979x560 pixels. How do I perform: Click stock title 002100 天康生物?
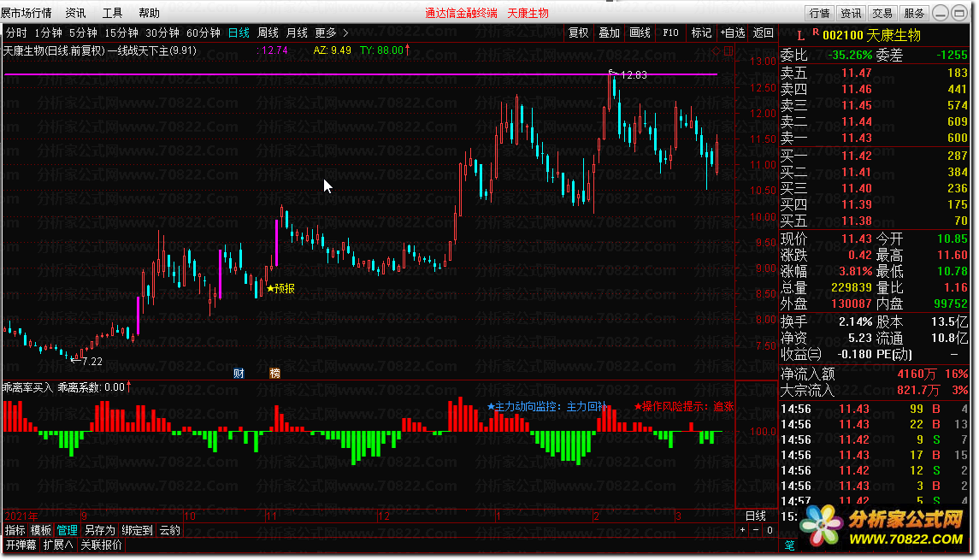point(871,36)
